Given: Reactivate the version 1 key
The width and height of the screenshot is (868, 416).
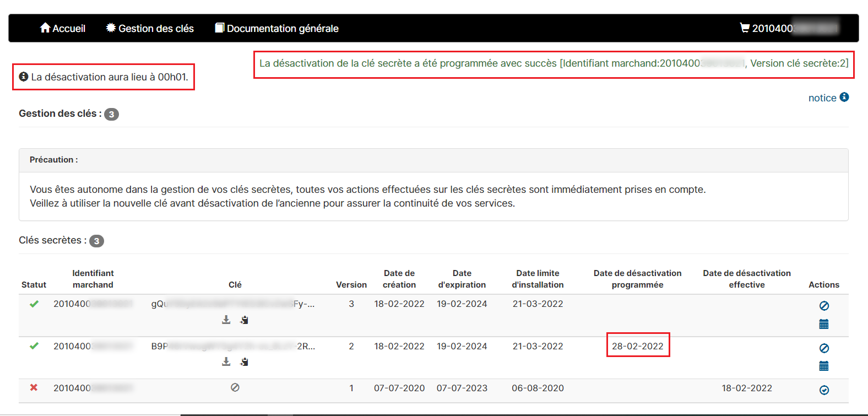Looking at the screenshot, I should pos(824,390).
